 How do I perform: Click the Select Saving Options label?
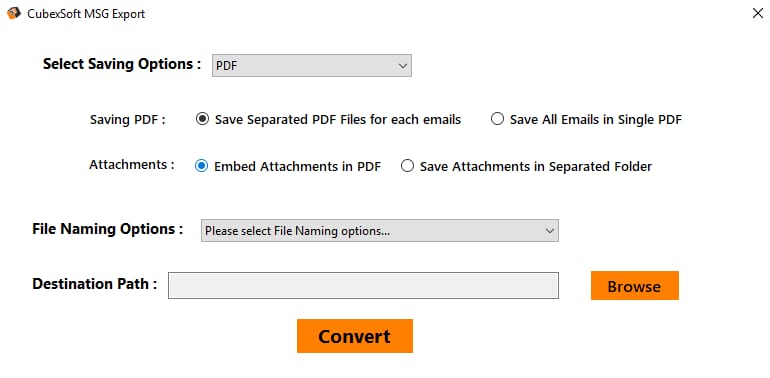coord(122,64)
